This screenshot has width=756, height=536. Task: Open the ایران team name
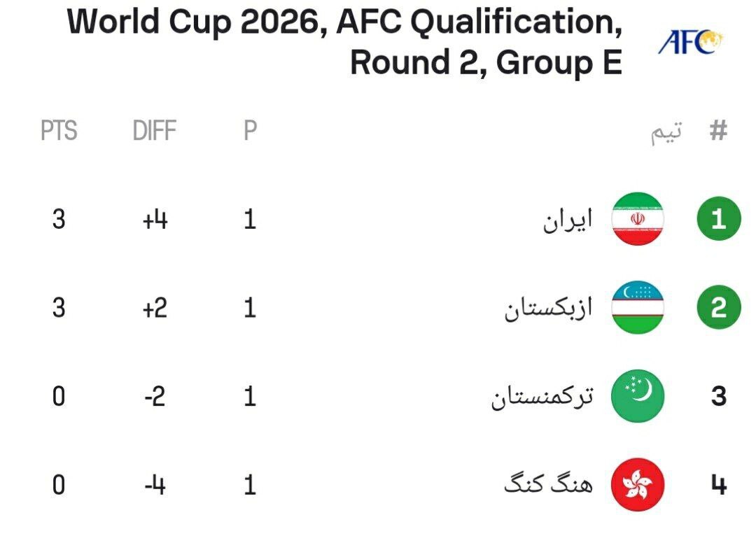568,221
